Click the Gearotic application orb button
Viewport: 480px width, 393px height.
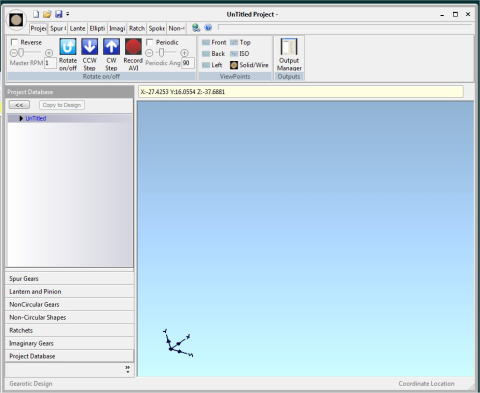16,20
